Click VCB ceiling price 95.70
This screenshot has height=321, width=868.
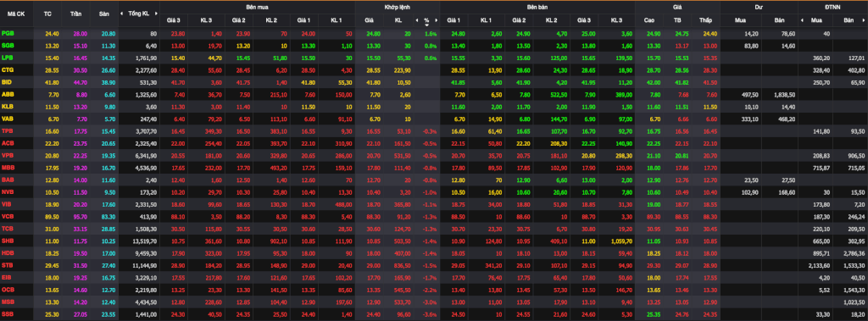coord(81,216)
